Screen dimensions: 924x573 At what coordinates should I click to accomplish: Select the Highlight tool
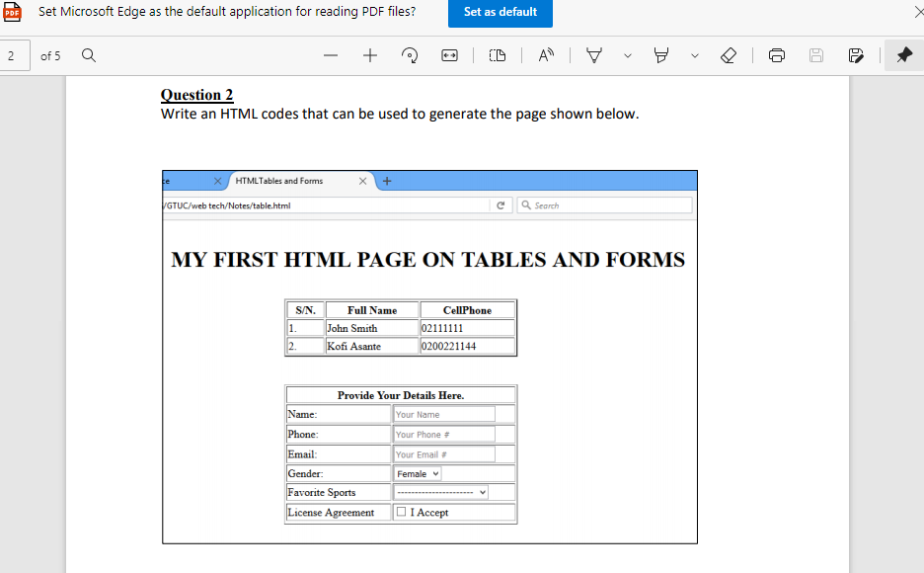[x=661, y=56]
